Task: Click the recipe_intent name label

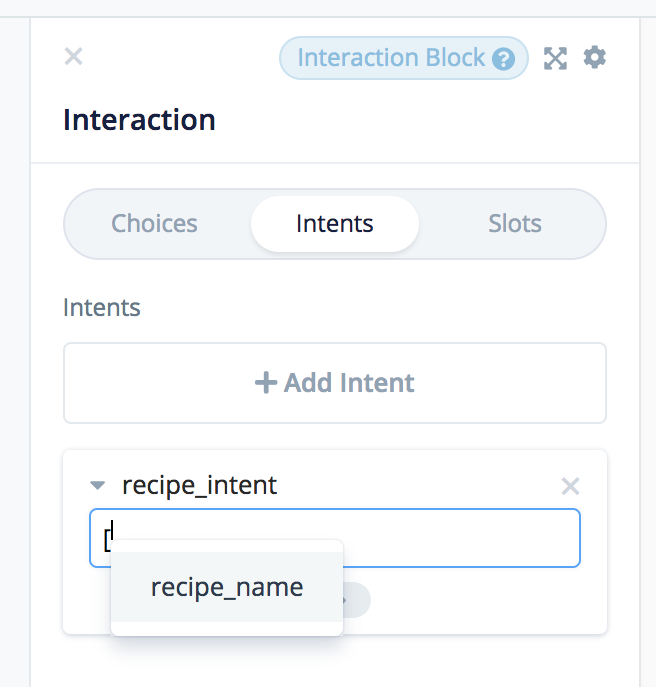Action: pyautogui.click(x=199, y=486)
